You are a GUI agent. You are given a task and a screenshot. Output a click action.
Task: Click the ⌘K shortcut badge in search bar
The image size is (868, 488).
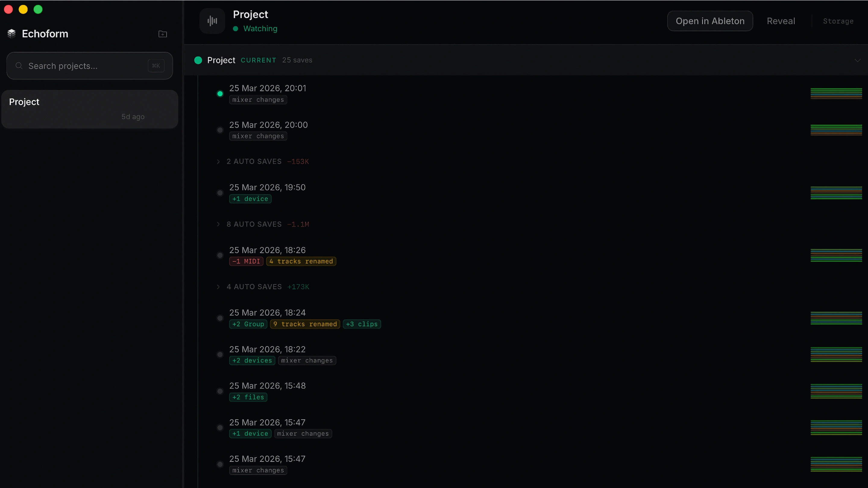click(x=156, y=65)
